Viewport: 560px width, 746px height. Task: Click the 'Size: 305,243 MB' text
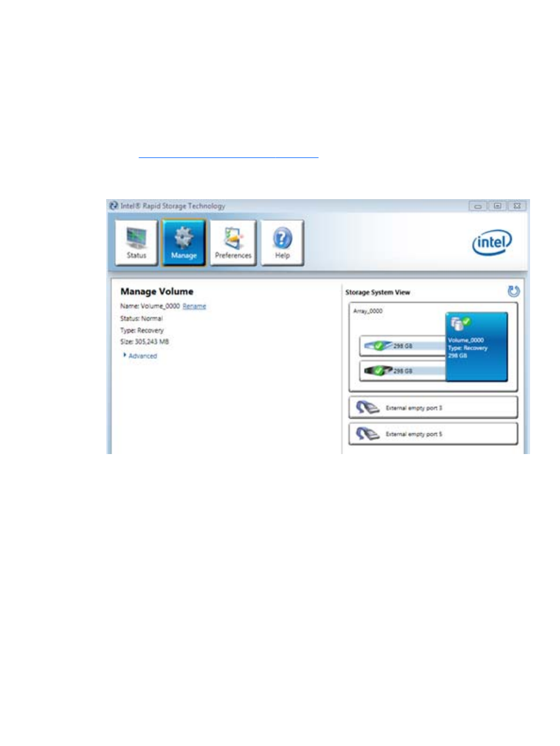[144, 341]
